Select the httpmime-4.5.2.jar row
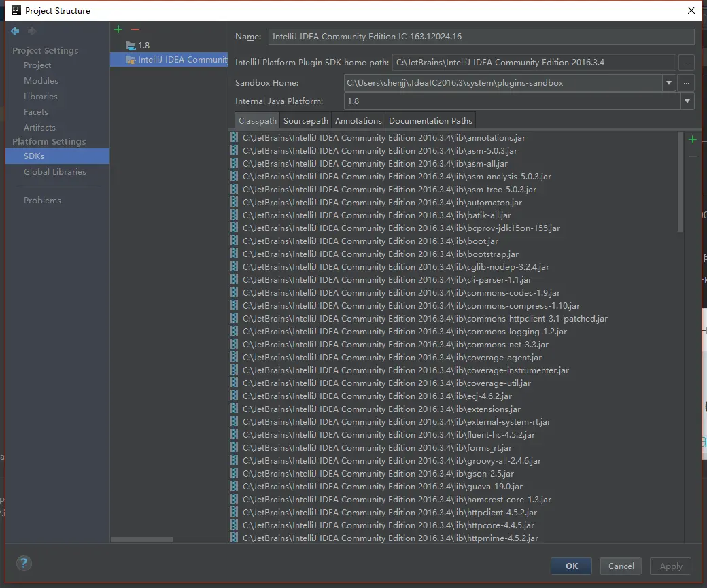This screenshot has height=588, width=707. click(x=453, y=538)
